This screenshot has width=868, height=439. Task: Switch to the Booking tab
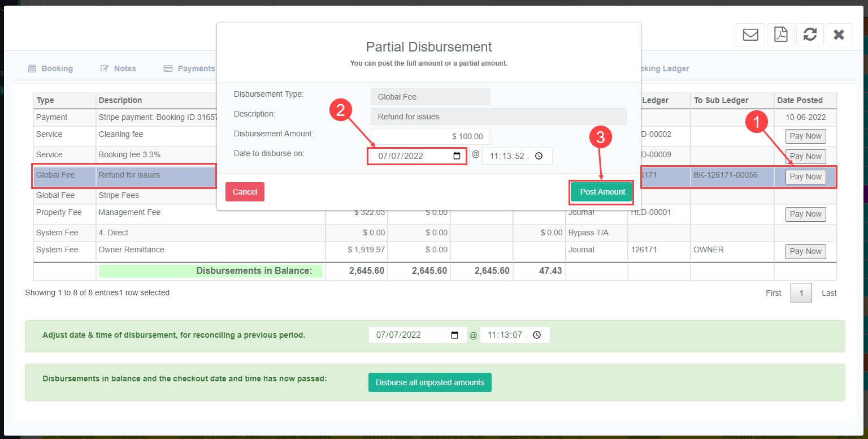[51, 68]
